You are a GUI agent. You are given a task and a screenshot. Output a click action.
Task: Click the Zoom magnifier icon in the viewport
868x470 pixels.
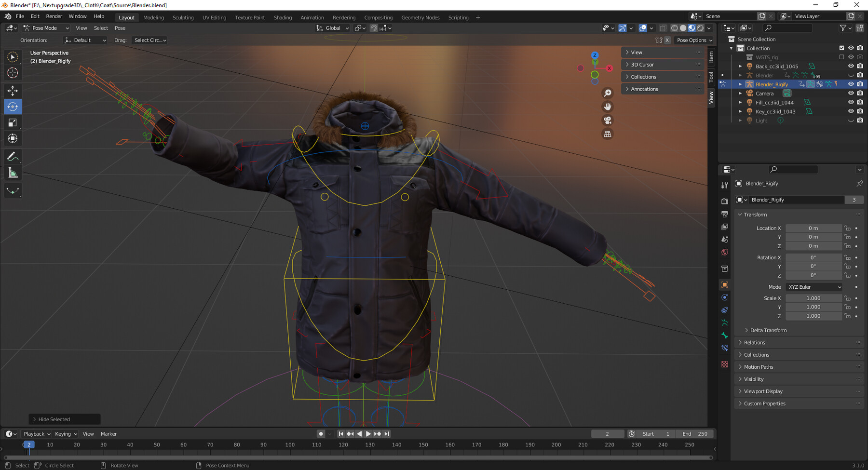coord(607,93)
